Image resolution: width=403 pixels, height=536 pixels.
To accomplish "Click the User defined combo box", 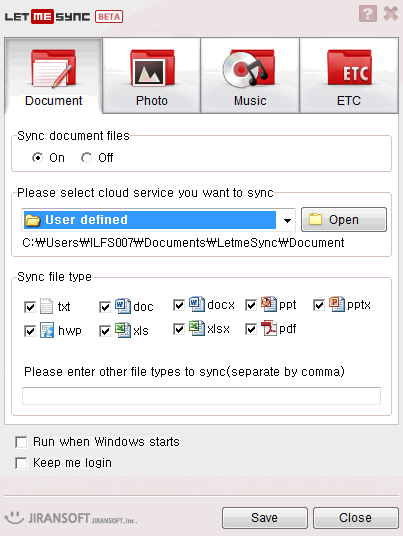I will tap(158, 220).
